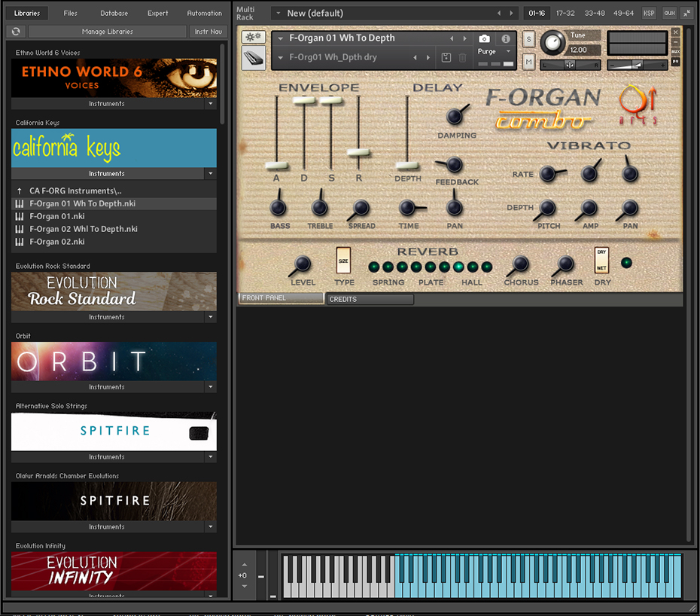Click the Treble knob

[319, 208]
